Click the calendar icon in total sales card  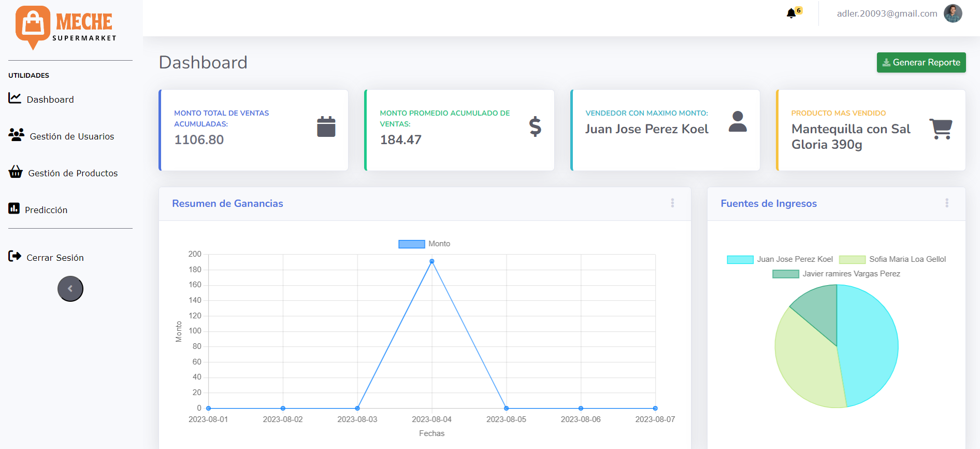pos(326,127)
